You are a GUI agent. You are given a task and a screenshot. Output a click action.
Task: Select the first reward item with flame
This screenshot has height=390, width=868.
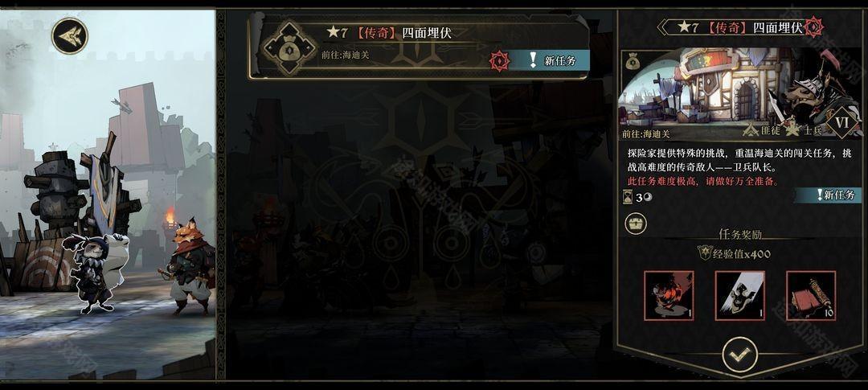pyautogui.click(x=669, y=295)
